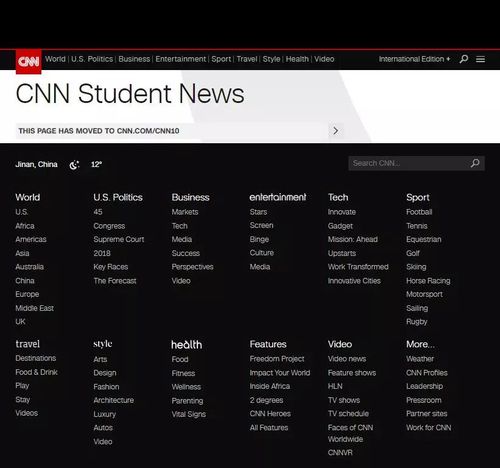
Task: Click Work for CNN link
Action: pyautogui.click(x=429, y=428)
